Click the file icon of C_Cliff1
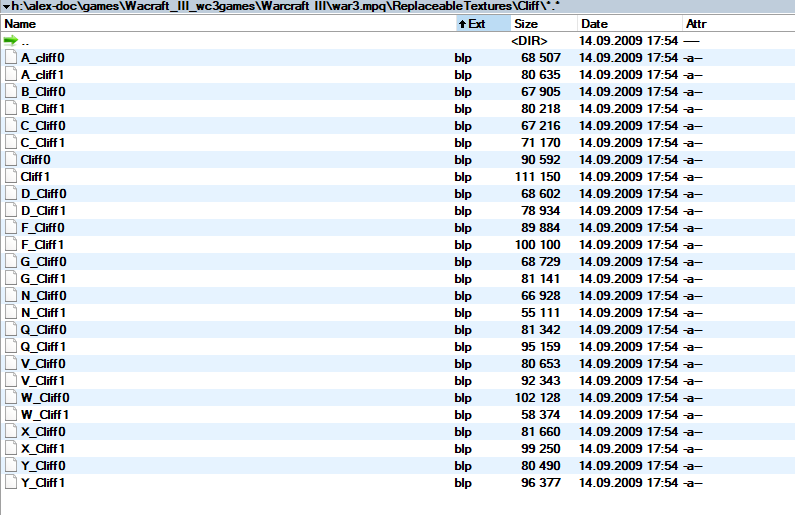 (11, 142)
